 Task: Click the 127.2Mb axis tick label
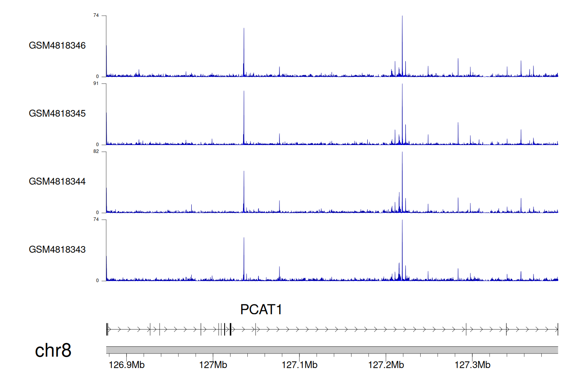click(x=386, y=365)
